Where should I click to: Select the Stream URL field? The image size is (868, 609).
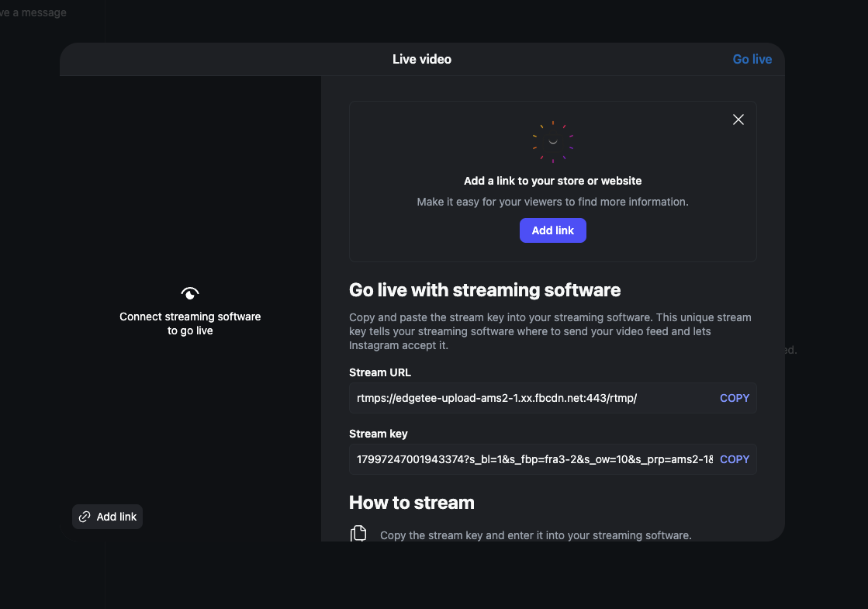click(552, 398)
